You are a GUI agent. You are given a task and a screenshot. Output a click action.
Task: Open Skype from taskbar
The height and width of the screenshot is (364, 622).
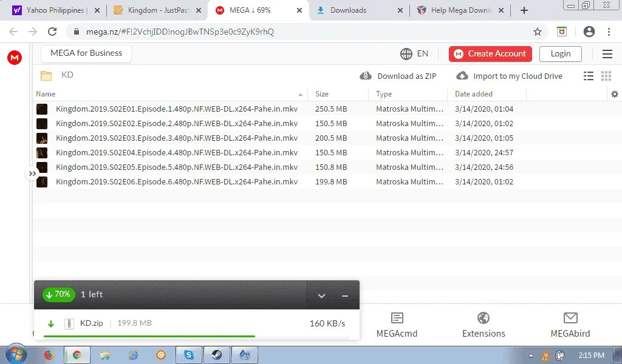(x=189, y=355)
